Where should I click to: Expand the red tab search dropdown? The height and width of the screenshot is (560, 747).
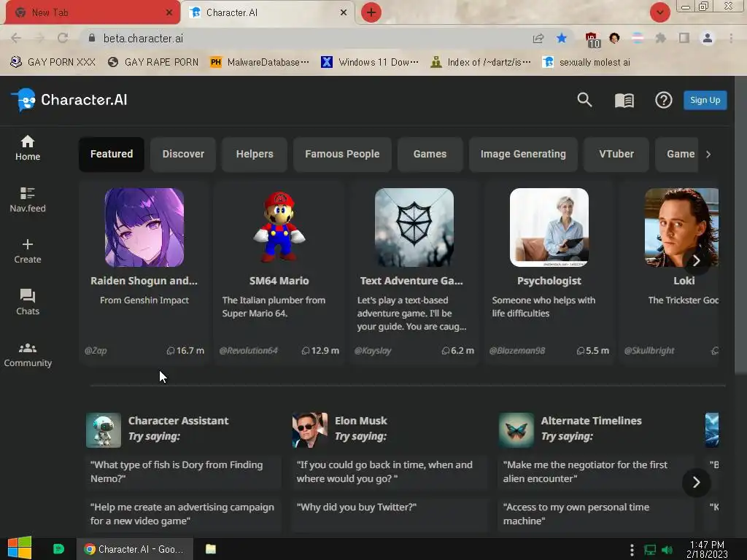(x=659, y=12)
